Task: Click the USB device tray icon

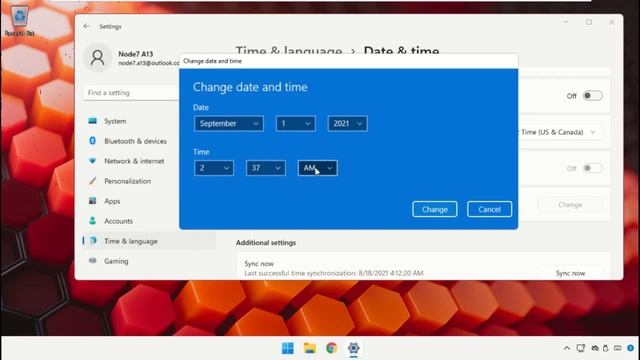Action: tap(606, 348)
